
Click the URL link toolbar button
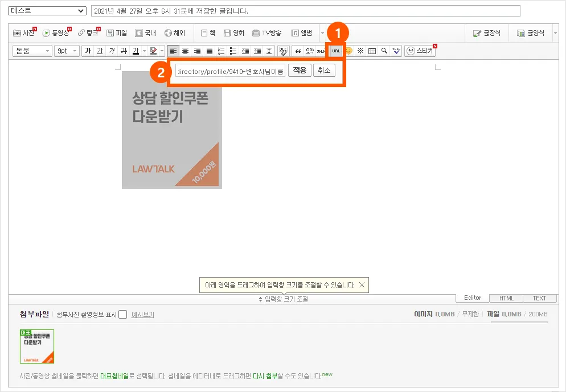[x=336, y=51]
